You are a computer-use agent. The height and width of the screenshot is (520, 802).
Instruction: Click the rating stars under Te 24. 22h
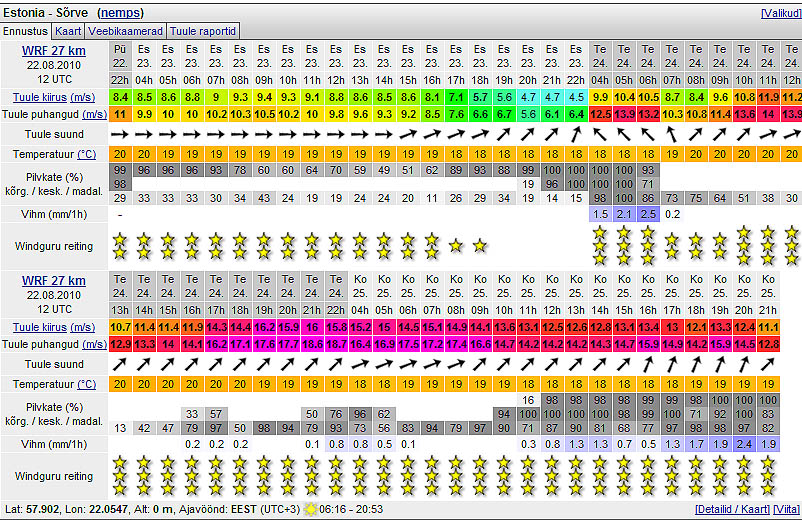336,476
